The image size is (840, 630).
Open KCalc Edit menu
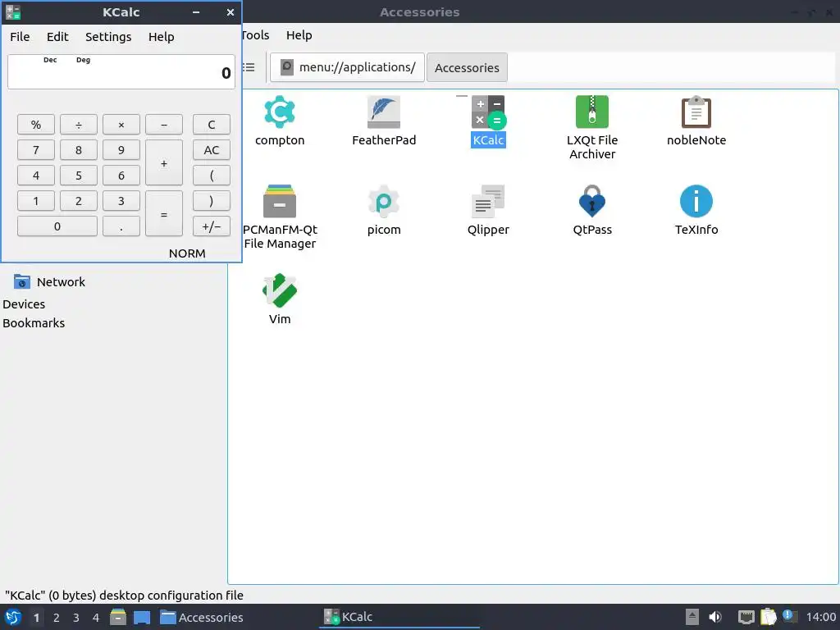[57, 37]
